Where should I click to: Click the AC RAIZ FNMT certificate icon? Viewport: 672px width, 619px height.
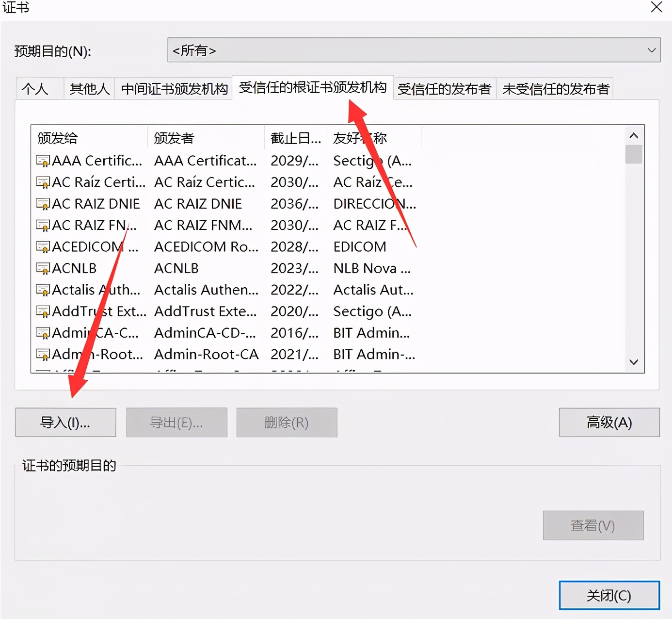[43, 225]
